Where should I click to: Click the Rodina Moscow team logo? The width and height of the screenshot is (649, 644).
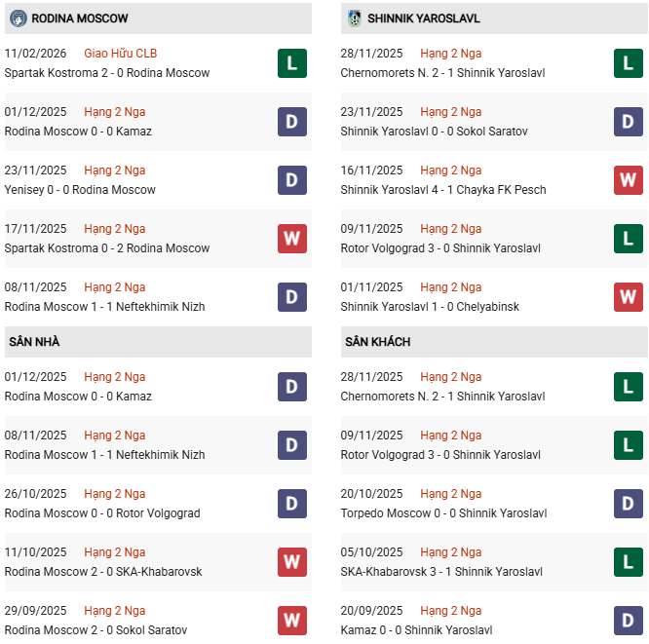(18, 19)
